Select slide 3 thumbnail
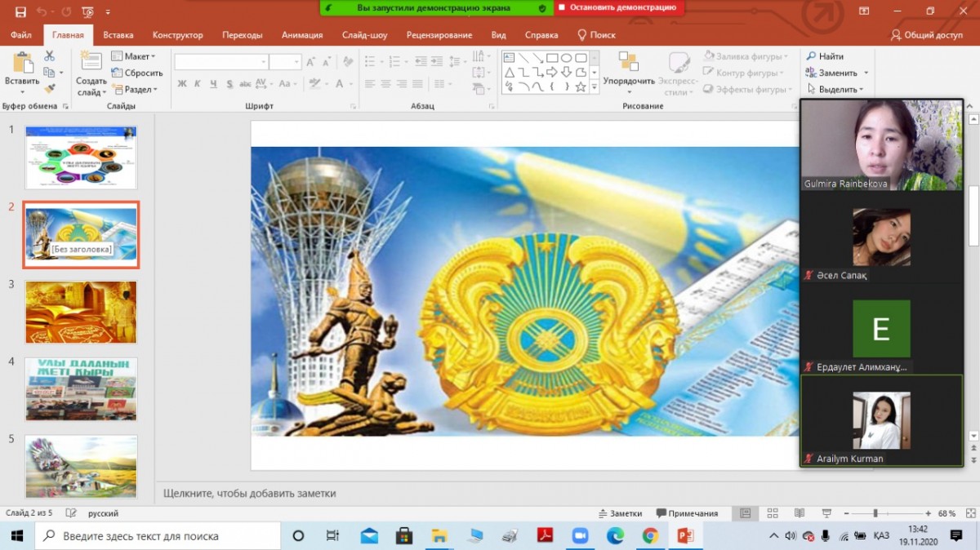This screenshot has width=980, height=550. point(81,312)
